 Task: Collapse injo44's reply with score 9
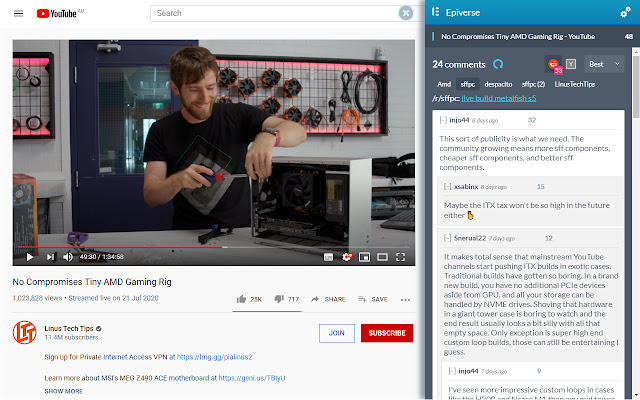click(x=452, y=371)
